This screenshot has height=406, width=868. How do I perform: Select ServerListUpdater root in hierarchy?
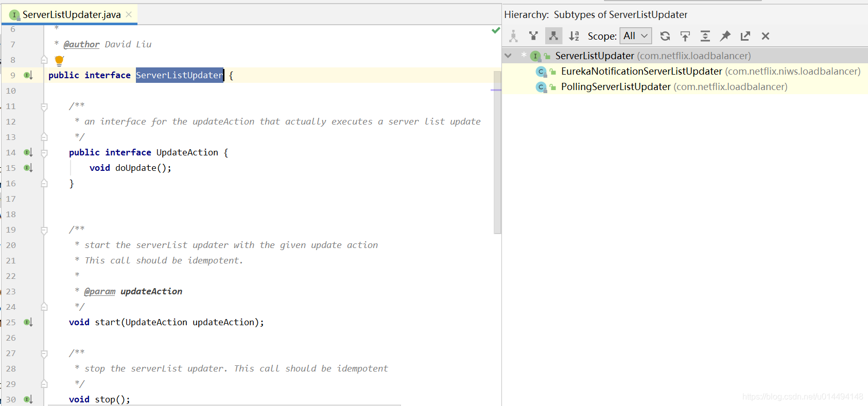(x=685, y=56)
